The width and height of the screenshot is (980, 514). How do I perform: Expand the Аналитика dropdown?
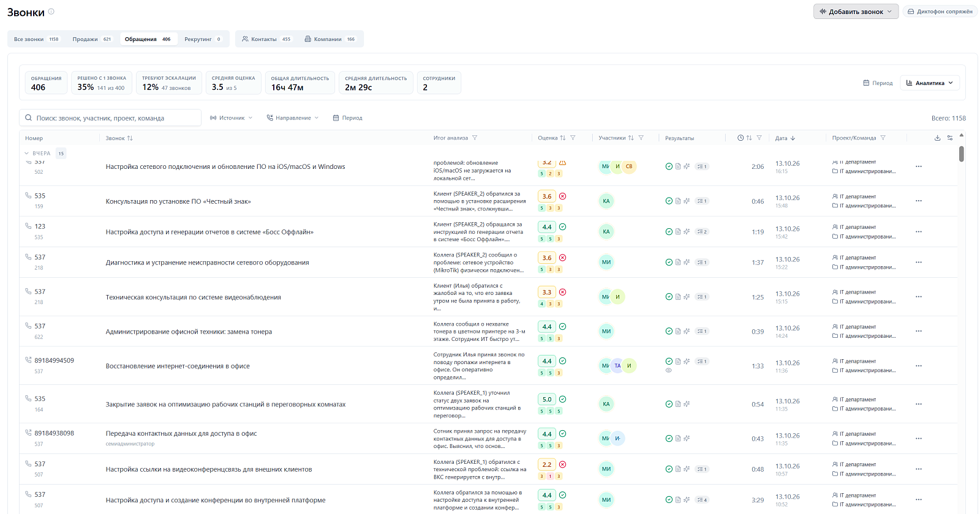pos(930,83)
